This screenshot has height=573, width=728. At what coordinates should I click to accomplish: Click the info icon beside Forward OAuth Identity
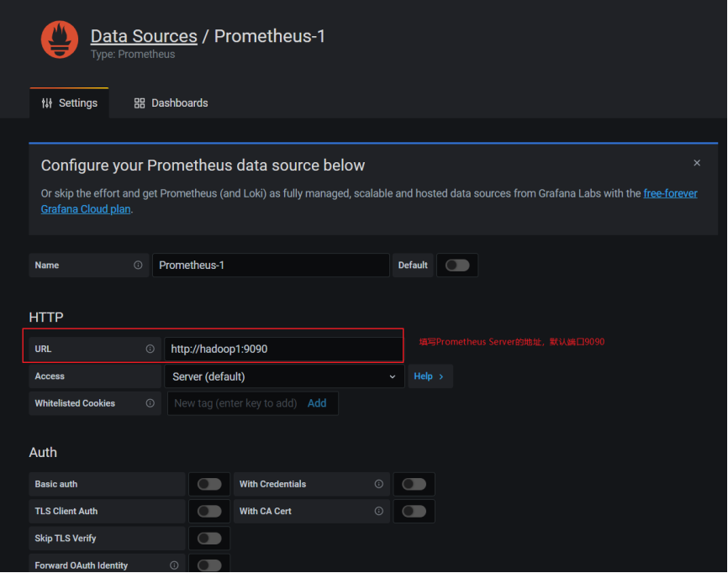pyautogui.click(x=174, y=565)
